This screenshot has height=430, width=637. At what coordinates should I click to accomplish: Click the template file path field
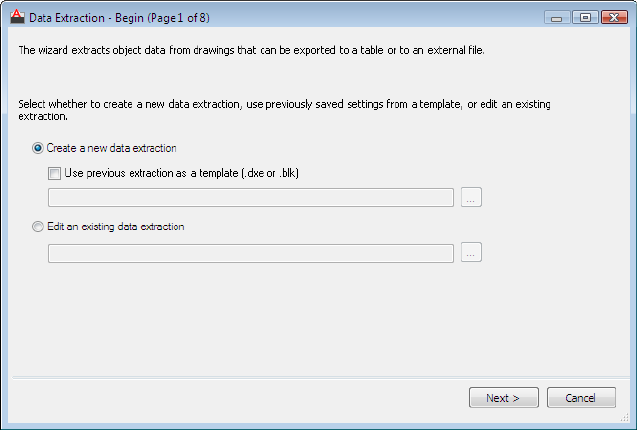[251, 197]
